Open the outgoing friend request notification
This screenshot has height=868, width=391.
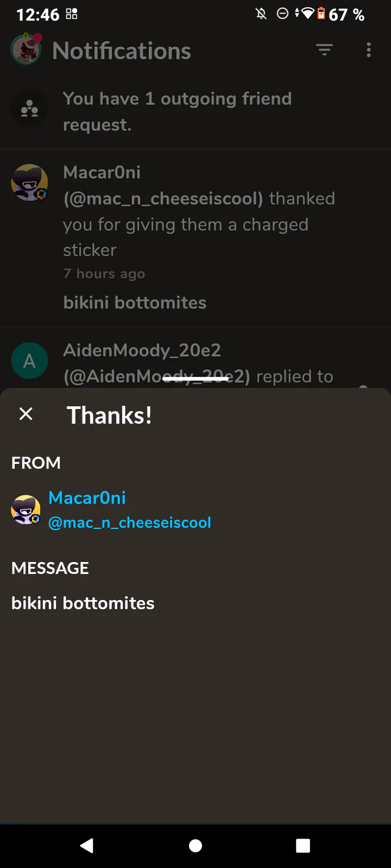tap(177, 111)
